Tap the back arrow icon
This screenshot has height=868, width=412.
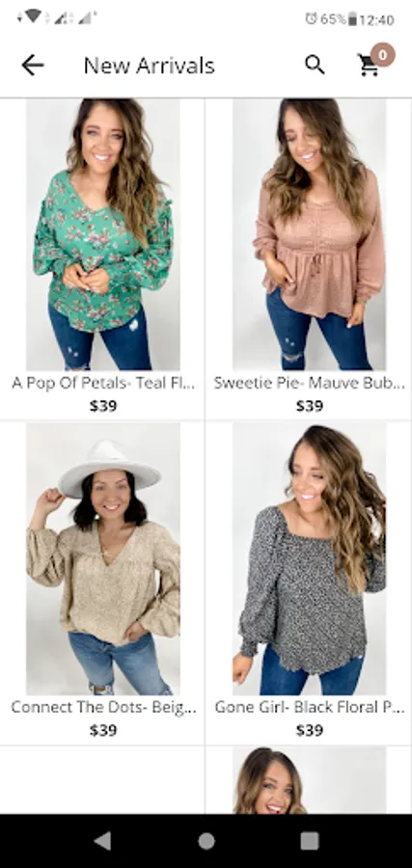point(33,66)
